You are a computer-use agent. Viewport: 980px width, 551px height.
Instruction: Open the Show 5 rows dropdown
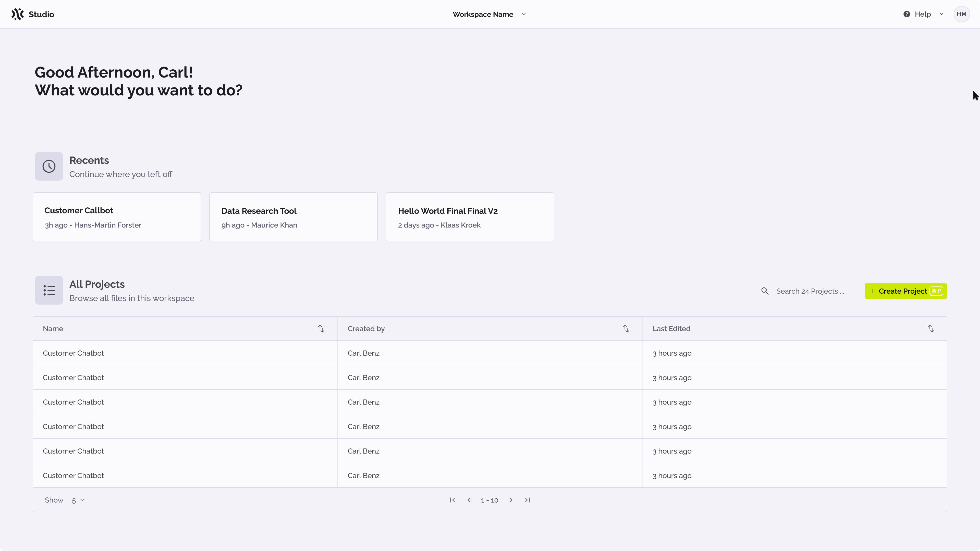click(78, 500)
